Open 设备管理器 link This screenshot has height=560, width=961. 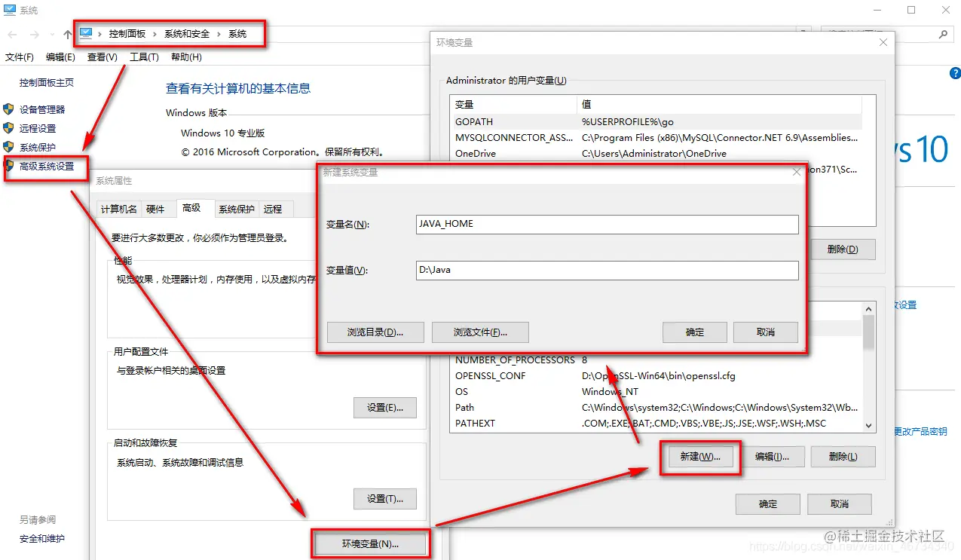pos(42,109)
